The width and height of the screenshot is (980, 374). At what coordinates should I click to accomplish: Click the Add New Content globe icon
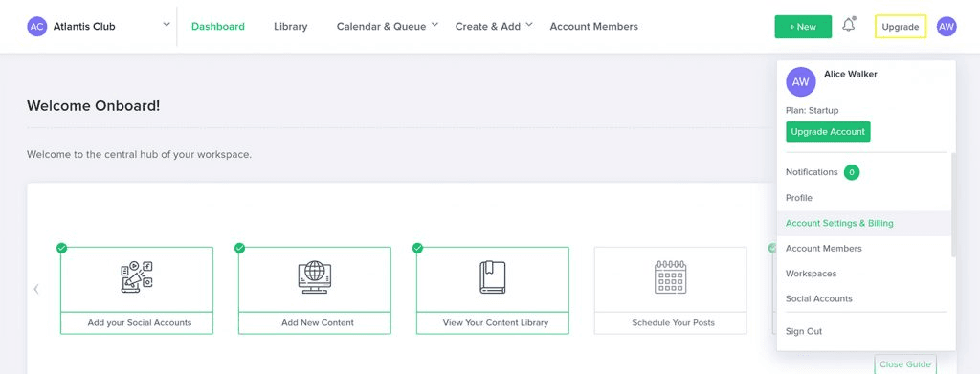pyautogui.click(x=314, y=277)
